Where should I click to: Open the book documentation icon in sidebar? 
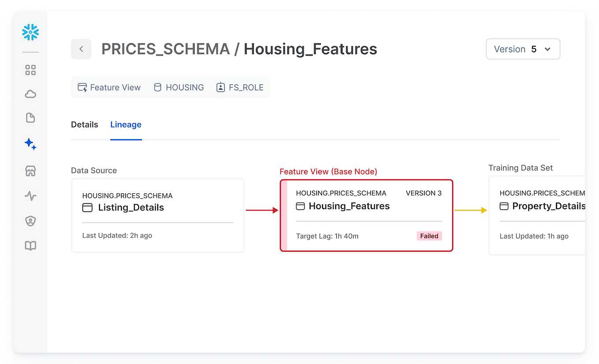(30, 246)
